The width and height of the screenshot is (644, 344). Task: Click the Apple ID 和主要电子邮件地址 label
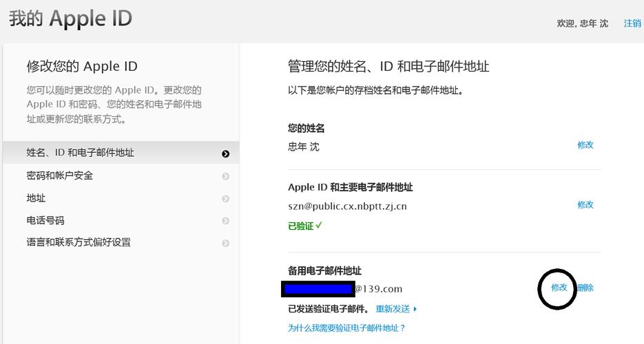[351, 187]
